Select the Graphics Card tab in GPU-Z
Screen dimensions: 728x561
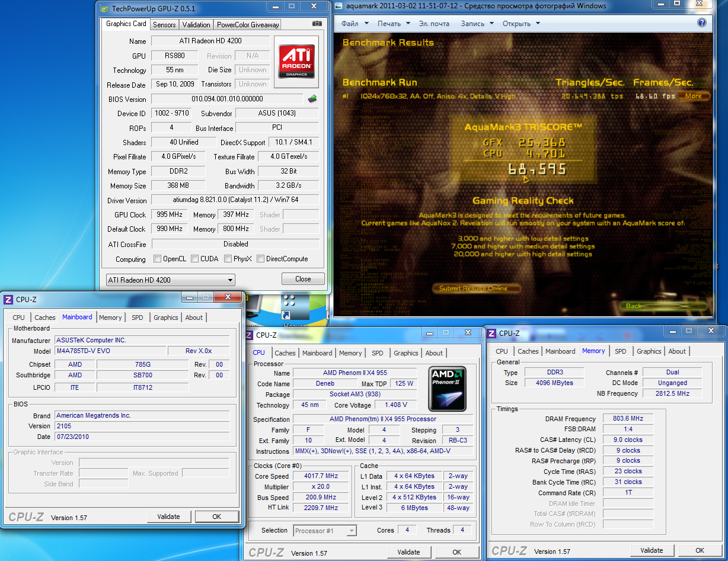pyautogui.click(x=126, y=24)
